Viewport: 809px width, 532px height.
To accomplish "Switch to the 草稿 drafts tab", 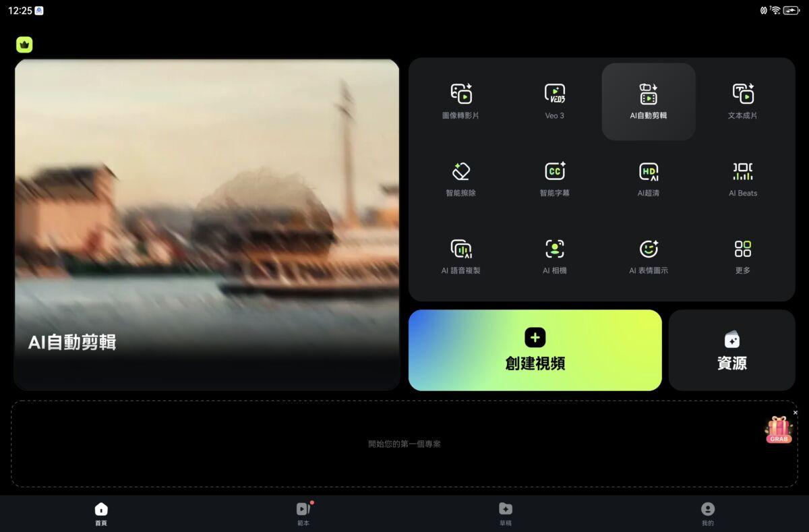I will click(506, 514).
